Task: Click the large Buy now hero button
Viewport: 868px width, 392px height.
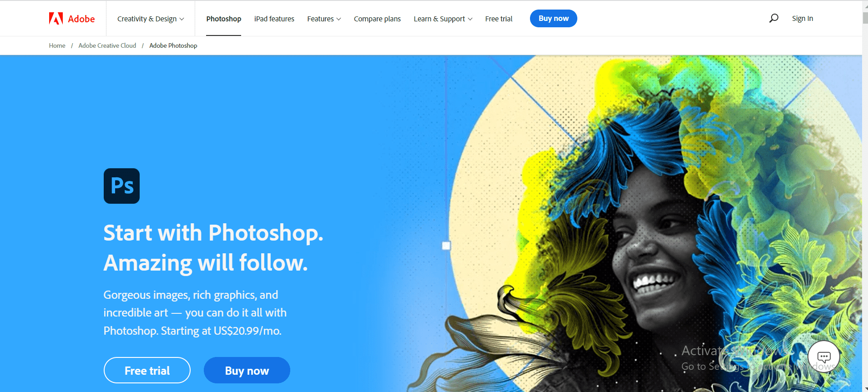Action: [247, 370]
